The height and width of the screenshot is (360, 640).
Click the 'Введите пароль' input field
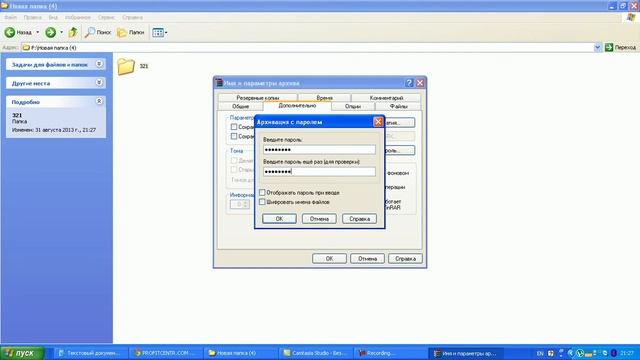pos(319,149)
